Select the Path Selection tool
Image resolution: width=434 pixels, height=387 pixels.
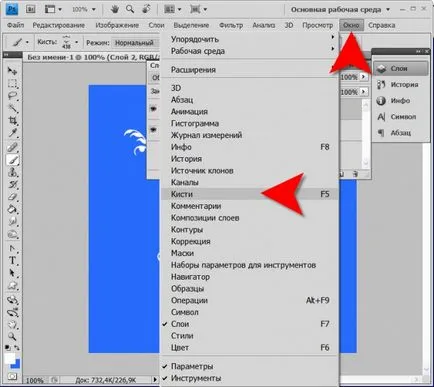12,273
